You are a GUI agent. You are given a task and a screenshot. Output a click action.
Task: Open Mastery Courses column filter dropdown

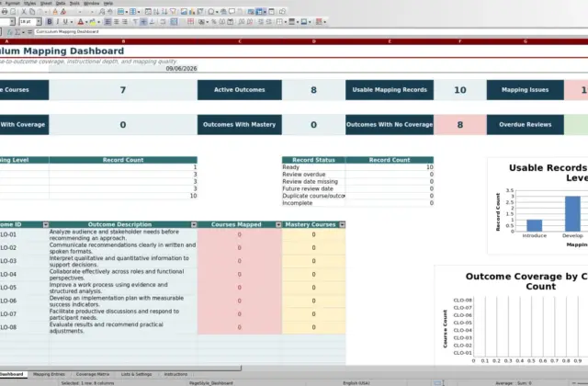342,224
